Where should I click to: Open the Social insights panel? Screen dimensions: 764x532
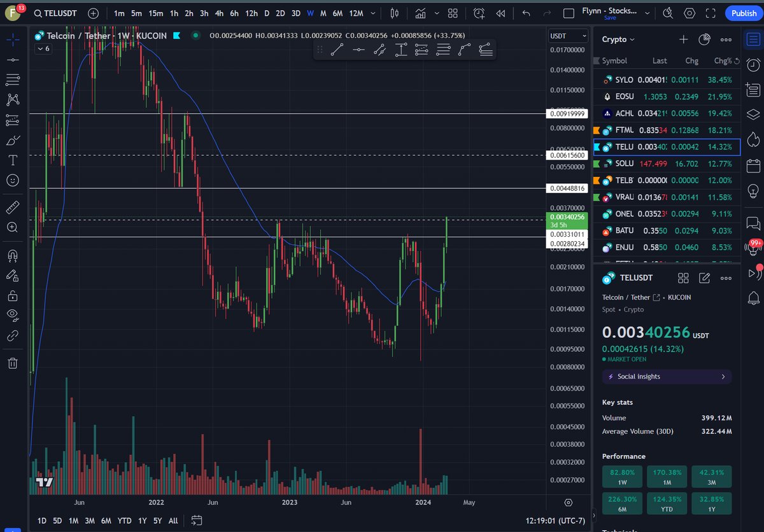(667, 377)
